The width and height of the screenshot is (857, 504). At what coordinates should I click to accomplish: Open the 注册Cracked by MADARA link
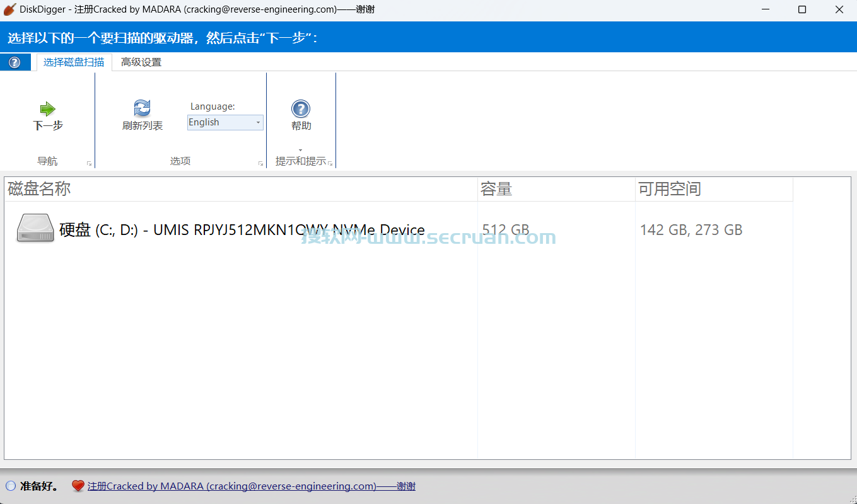pos(252,486)
